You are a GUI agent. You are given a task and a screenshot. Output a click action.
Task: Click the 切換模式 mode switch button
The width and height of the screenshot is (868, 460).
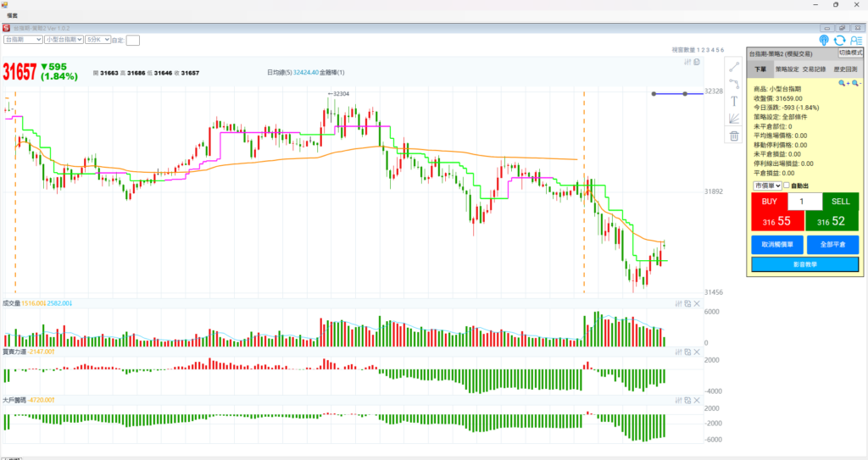850,53
